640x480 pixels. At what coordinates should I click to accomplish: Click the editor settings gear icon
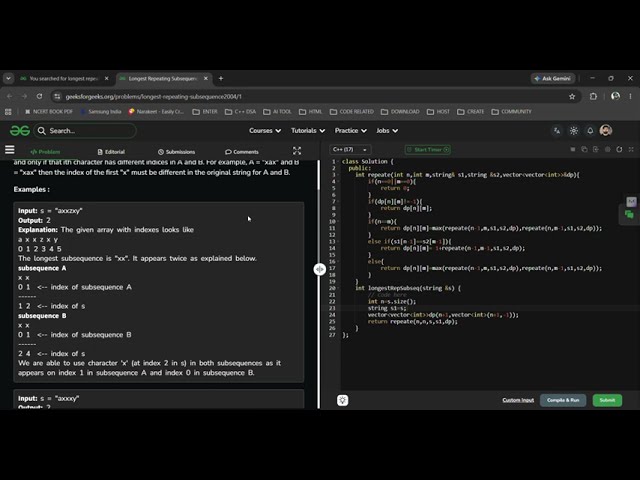tap(608, 149)
